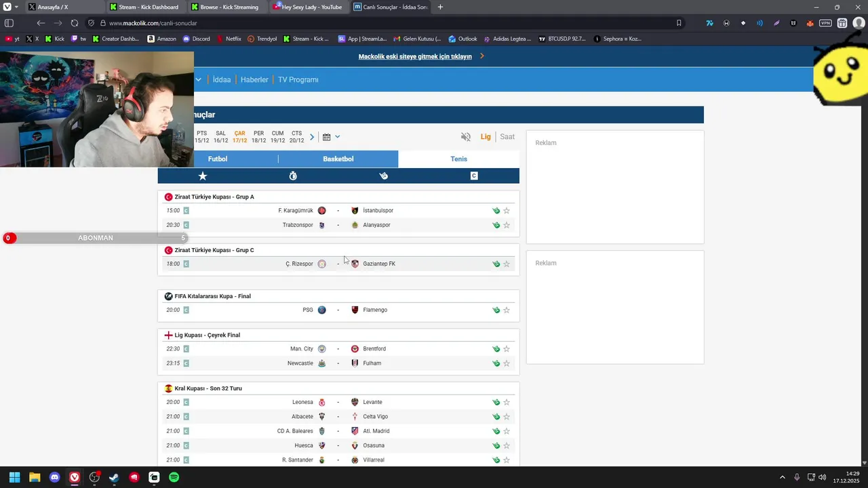Open Kral Kupası - Son 32 Turu header

click(208, 389)
